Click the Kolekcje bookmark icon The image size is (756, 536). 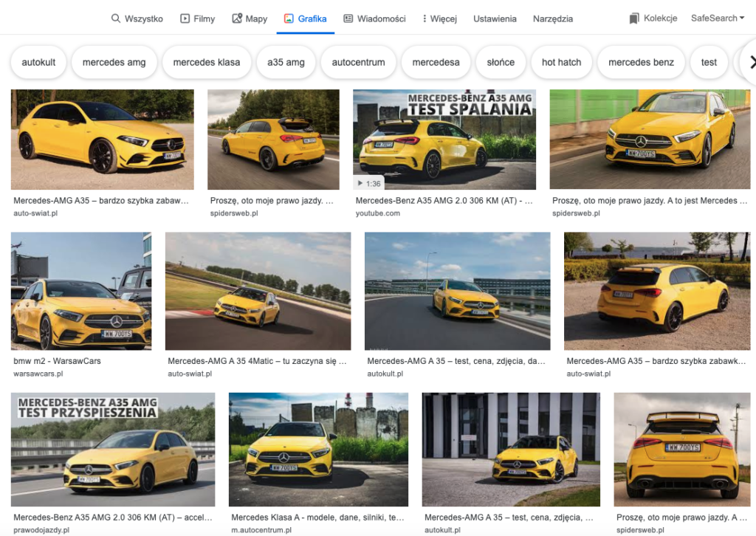[x=634, y=18]
